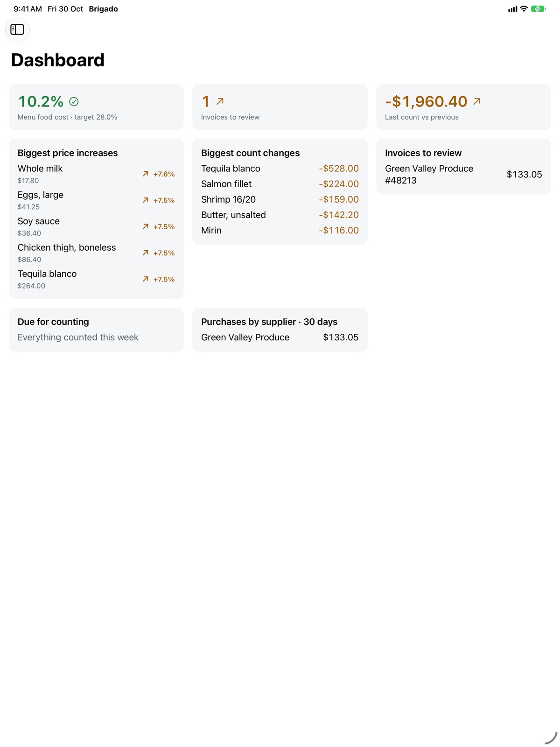Click the -$159.00 count change value

tap(339, 199)
